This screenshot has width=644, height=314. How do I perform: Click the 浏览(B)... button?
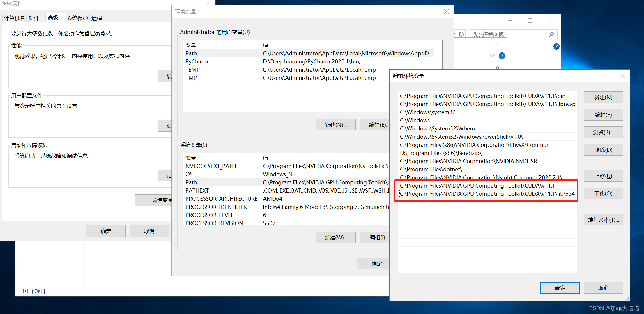603,132
